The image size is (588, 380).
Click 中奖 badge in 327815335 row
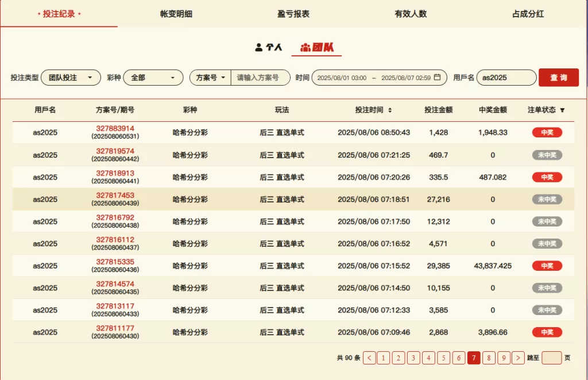click(x=547, y=266)
